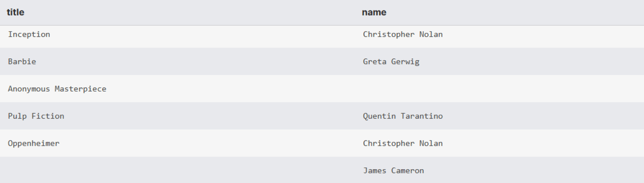Click Christopher Nolan in the Inception row
644x183 pixels.
coord(403,35)
